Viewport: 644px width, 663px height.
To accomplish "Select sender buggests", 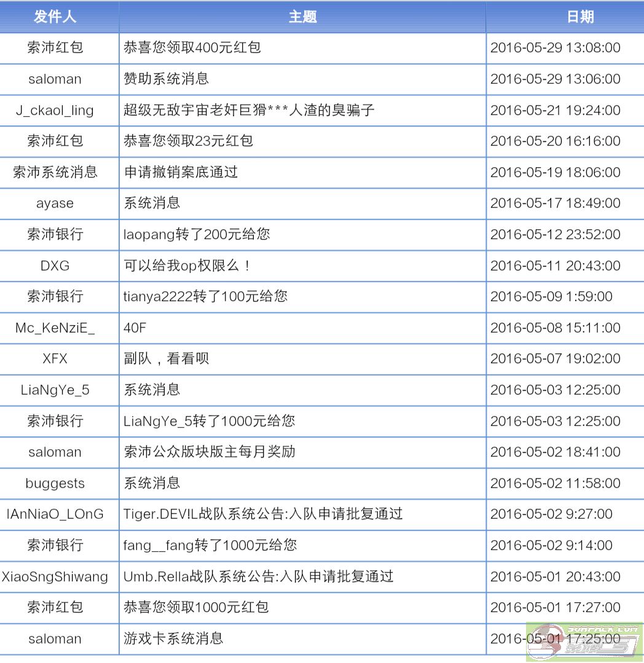I will [55, 484].
